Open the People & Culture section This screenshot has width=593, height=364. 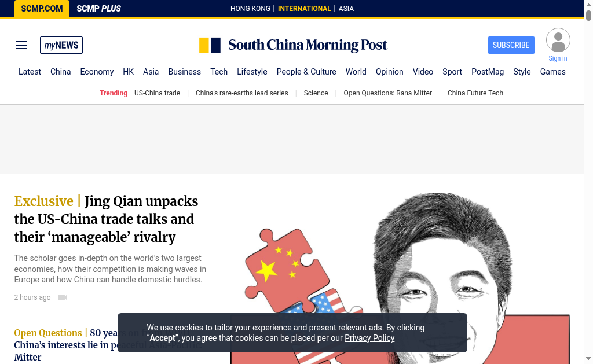click(306, 72)
